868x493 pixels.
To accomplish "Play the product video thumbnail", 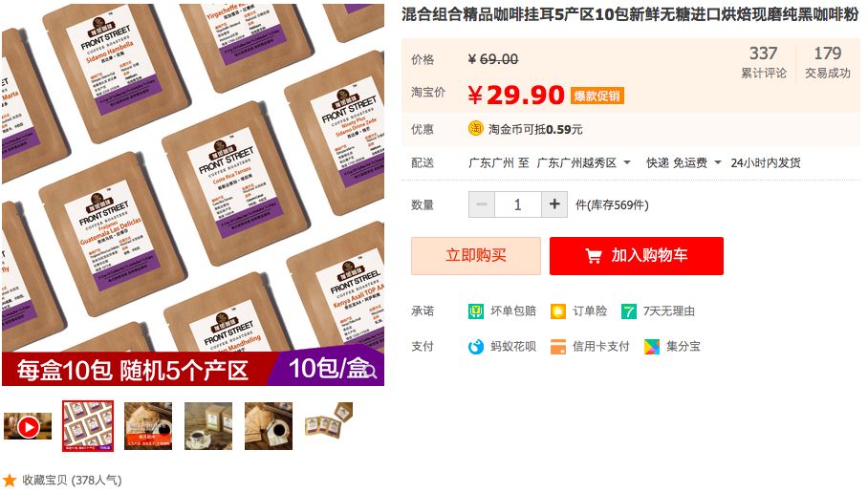I will 28,426.
